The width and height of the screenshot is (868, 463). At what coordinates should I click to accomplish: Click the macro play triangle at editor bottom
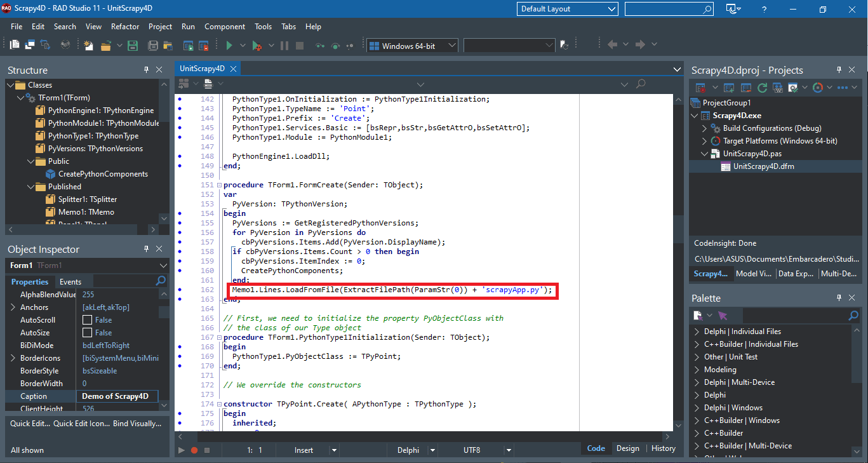181,450
